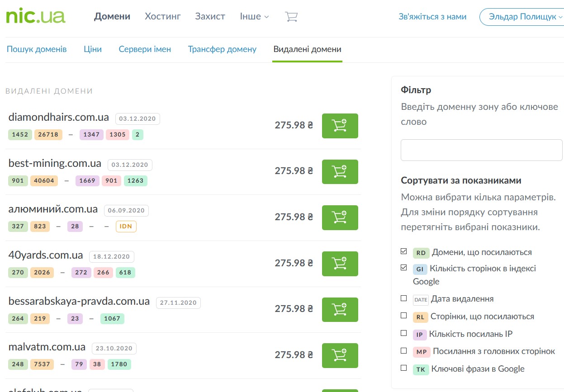Click the IDN badge on алюминий.com.ua

[x=126, y=226]
